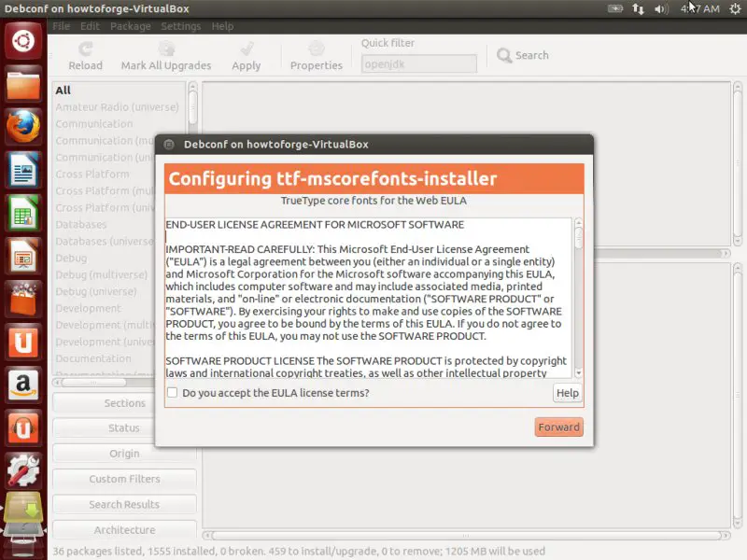
Task: Open the Amazon launcher icon
Action: click(23, 385)
